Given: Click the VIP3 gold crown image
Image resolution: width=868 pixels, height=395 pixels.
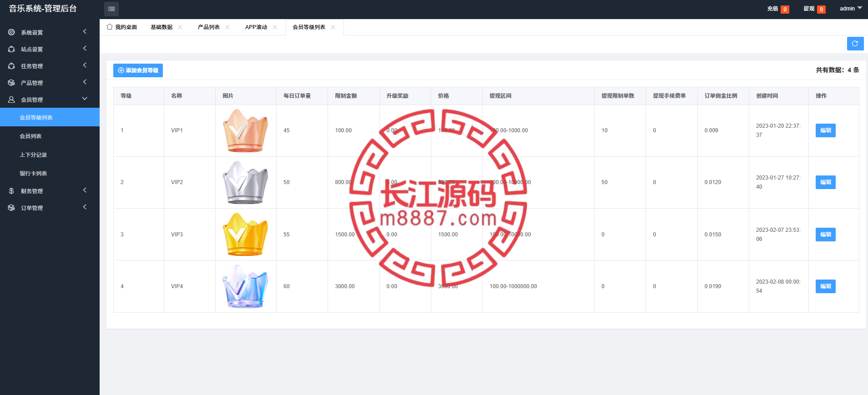Looking at the screenshot, I should click(246, 235).
